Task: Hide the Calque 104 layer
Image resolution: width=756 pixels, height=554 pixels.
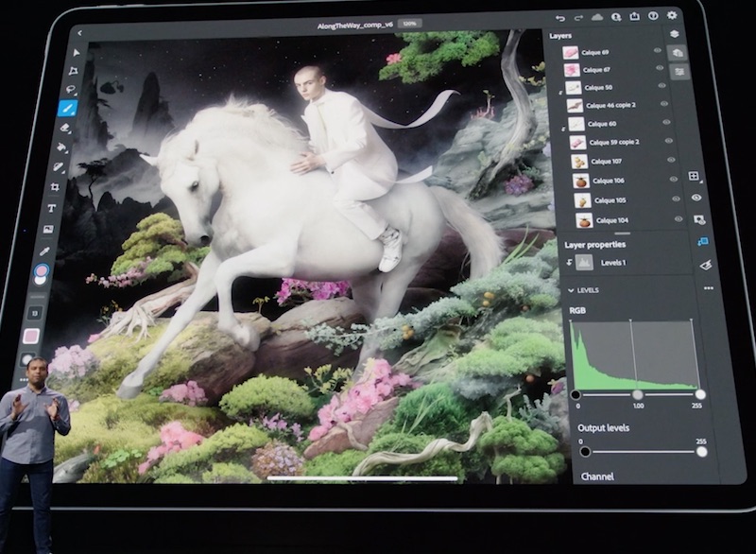Action: coord(679,219)
